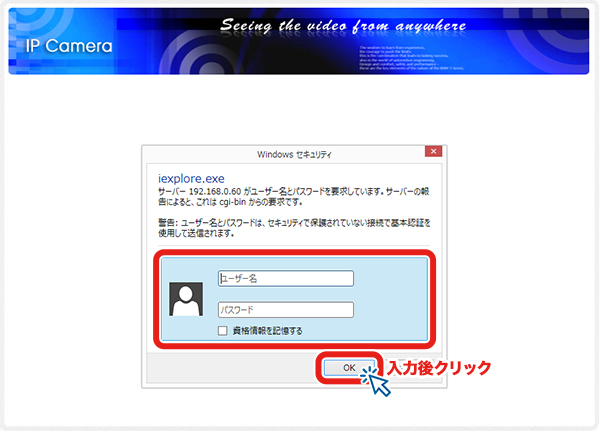Click the red 入力後クリック annotation
600x431 pixels.
click(439, 368)
